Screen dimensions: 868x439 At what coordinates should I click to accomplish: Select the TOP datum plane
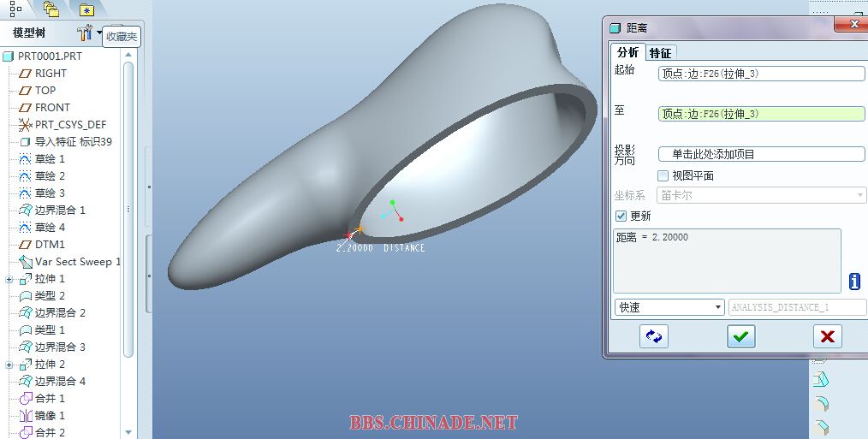(37, 90)
